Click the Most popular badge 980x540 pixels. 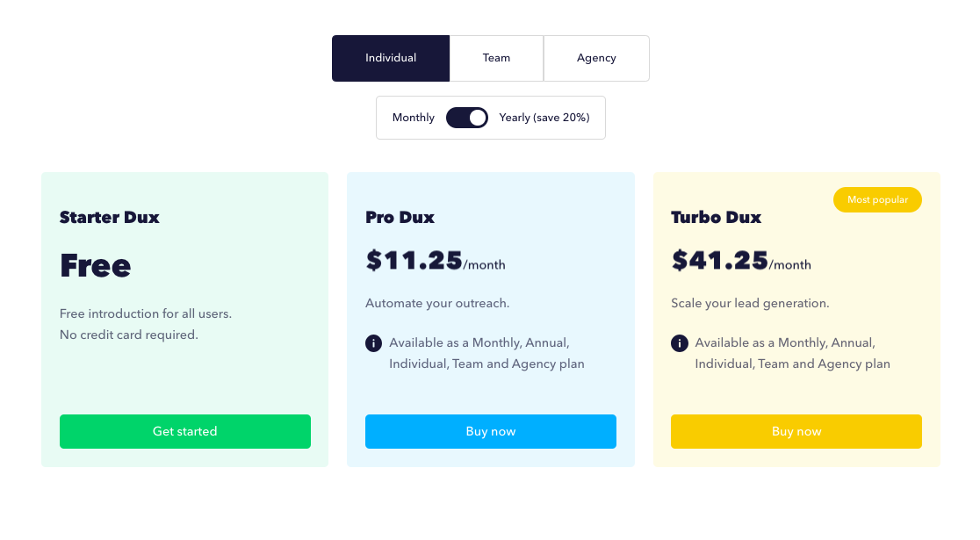pos(877,199)
